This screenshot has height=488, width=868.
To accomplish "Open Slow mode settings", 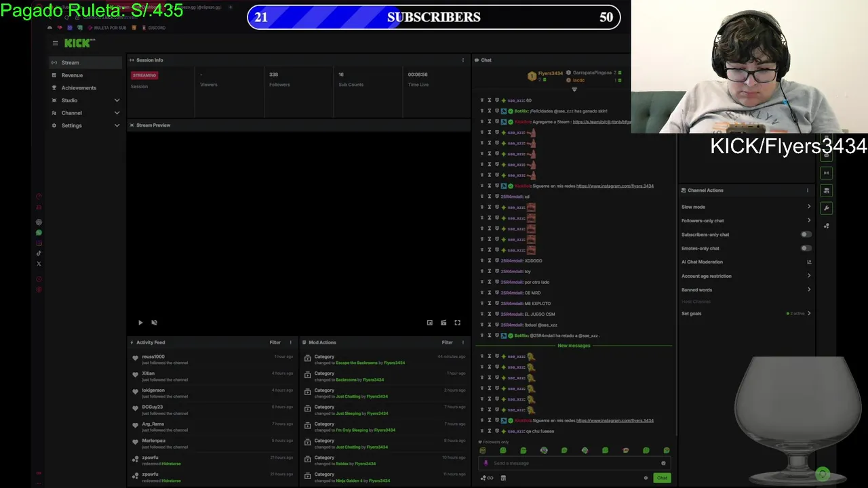I will coord(746,207).
